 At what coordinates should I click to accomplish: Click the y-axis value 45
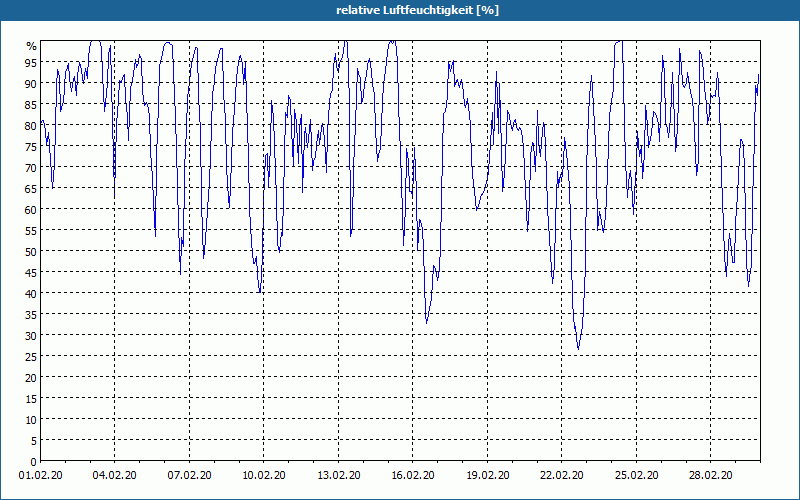[x=31, y=272]
